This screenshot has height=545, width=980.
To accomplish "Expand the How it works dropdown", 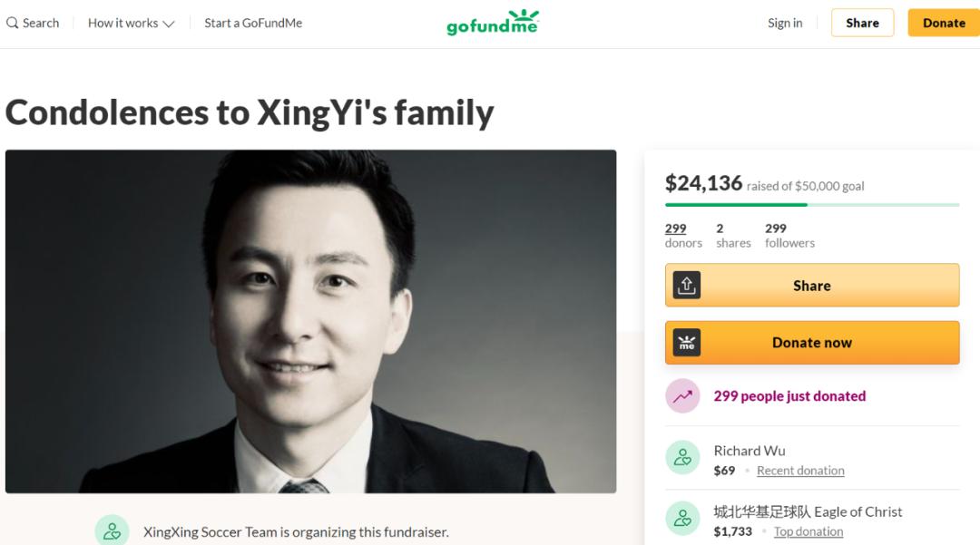I will point(131,23).
